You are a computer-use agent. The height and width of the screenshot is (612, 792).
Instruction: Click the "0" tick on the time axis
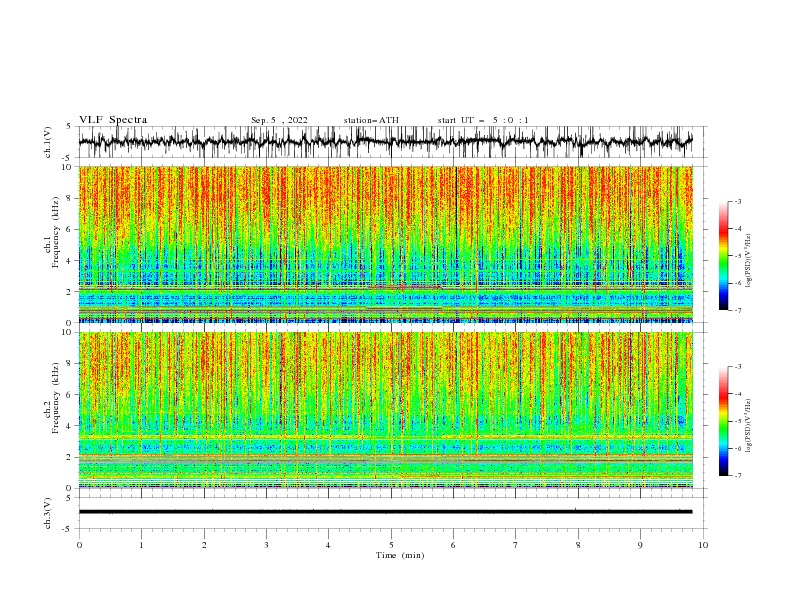(x=79, y=545)
